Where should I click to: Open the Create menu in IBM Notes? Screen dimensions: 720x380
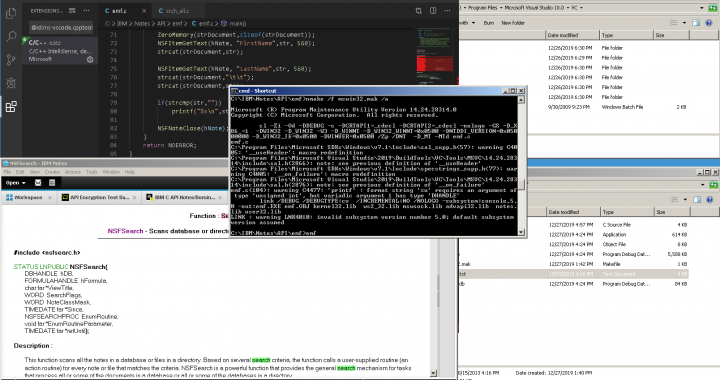click(52, 172)
